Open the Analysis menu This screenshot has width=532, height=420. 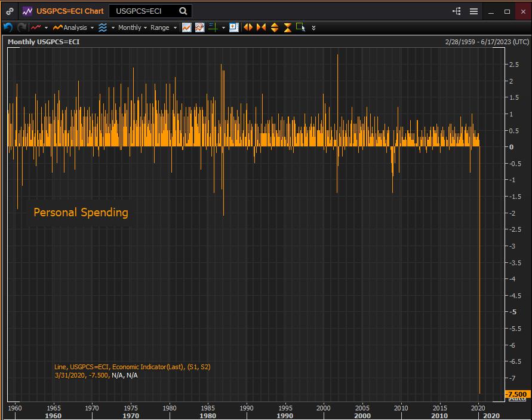(x=73, y=27)
